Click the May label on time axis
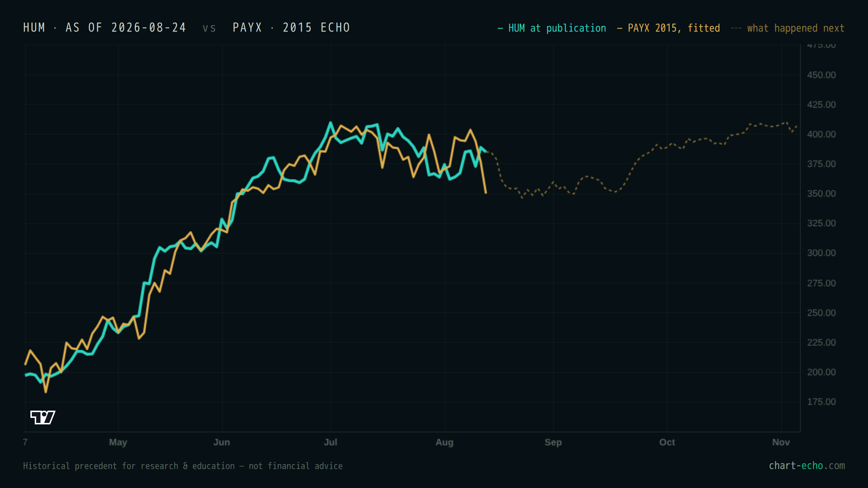Screen dimensions: 868x488 [x=118, y=442]
